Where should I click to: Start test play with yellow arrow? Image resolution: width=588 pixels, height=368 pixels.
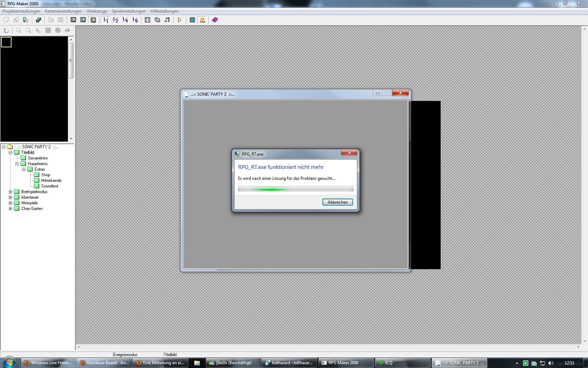point(180,20)
